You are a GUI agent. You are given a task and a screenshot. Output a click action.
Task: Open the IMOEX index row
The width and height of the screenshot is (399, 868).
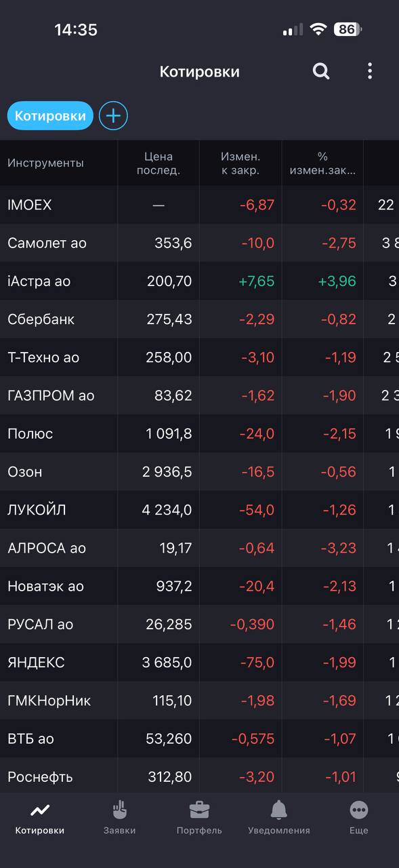coord(199,205)
